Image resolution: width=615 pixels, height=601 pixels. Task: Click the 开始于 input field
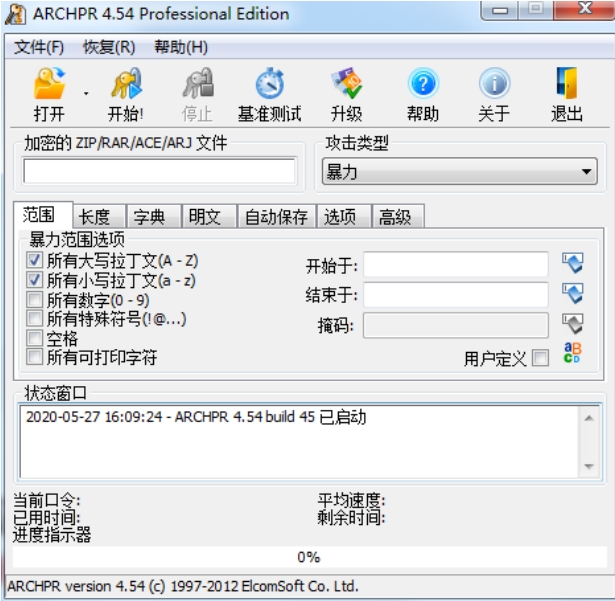(x=456, y=264)
